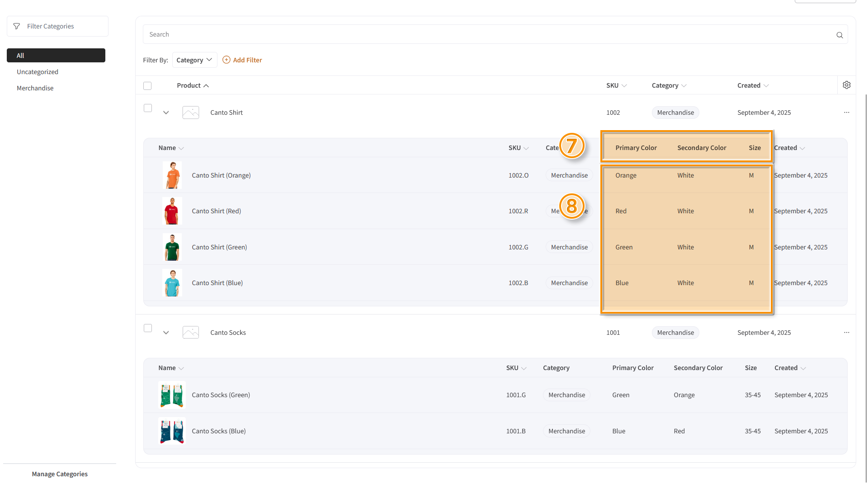Click the Filter Categories funnel icon
This screenshot has height=488, width=868.
[17, 26]
